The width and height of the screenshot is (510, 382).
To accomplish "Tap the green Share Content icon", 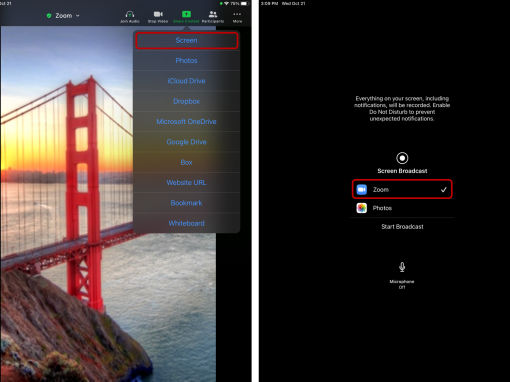I will tap(186, 14).
